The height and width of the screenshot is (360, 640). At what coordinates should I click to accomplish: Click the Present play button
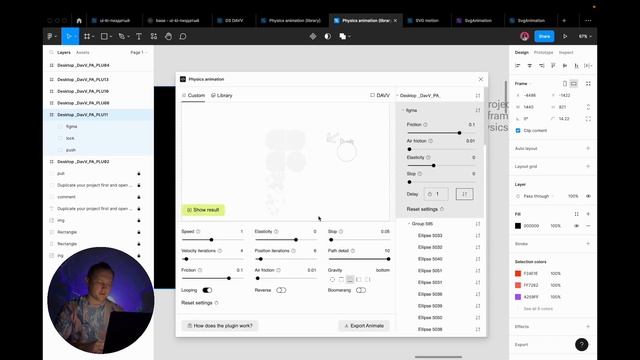click(x=565, y=36)
